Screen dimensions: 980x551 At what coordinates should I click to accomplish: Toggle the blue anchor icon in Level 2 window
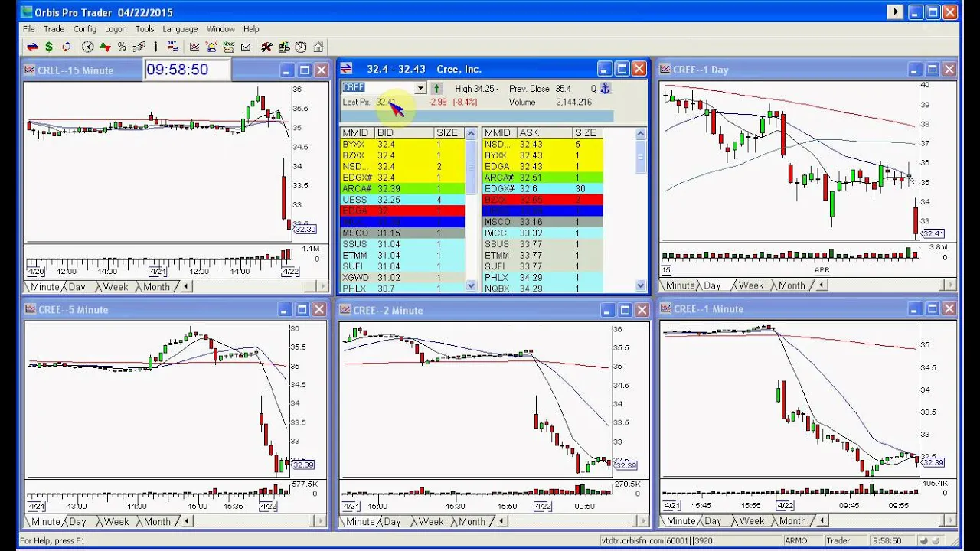(605, 89)
